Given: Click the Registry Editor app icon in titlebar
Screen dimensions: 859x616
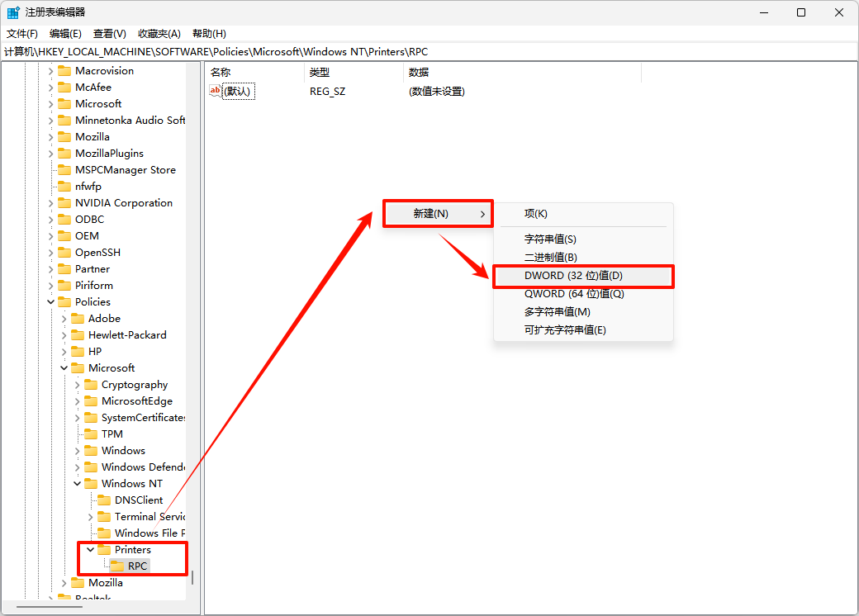Looking at the screenshot, I should coord(13,12).
